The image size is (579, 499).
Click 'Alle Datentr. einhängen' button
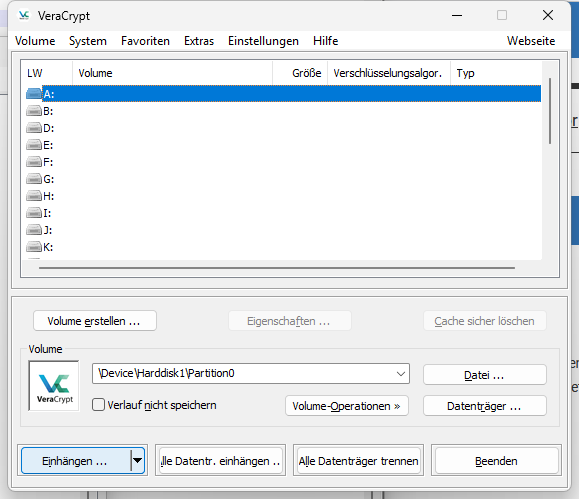tap(220, 461)
